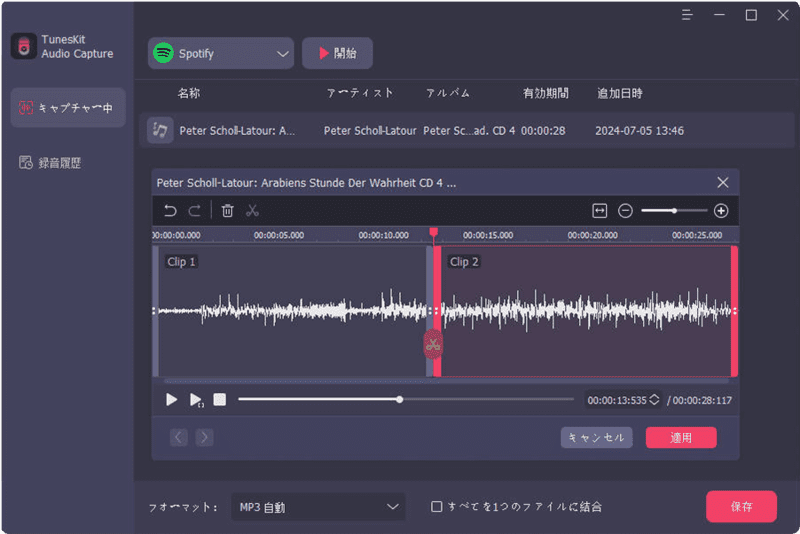Click the green Spotify icon
The width and height of the screenshot is (800, 534).
coord(163,53)
